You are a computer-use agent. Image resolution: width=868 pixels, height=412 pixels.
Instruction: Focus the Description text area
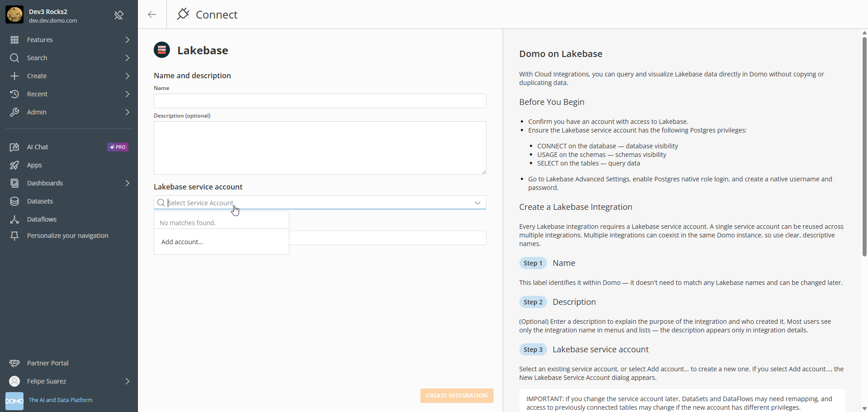320,148
